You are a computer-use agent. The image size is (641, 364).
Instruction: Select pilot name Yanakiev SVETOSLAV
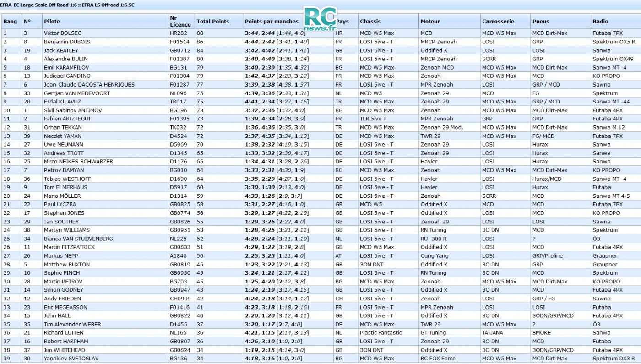(x=71, y=359)
